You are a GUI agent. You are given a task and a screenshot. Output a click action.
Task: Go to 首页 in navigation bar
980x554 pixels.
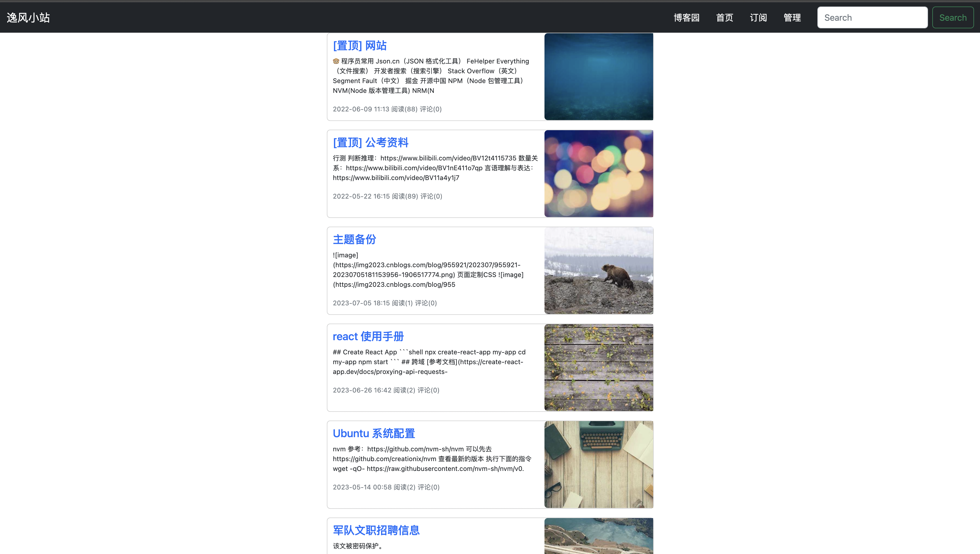coord(724,17)
